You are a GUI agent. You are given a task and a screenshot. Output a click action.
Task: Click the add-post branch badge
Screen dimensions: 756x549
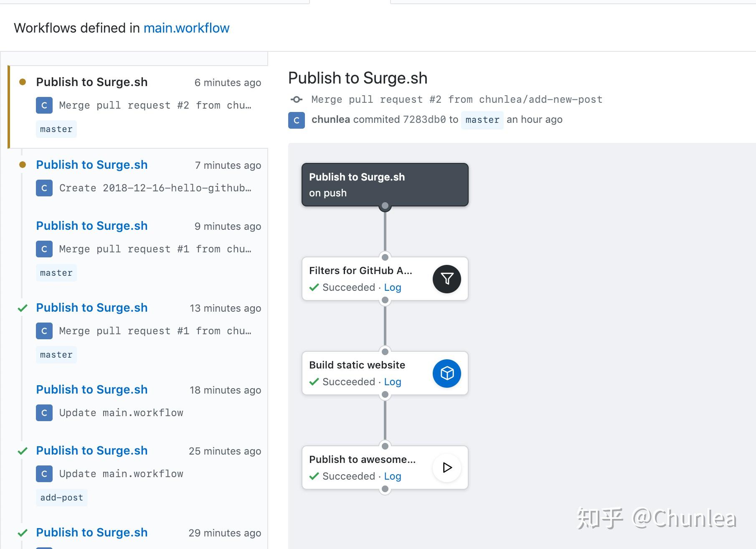tap(61, 497)
